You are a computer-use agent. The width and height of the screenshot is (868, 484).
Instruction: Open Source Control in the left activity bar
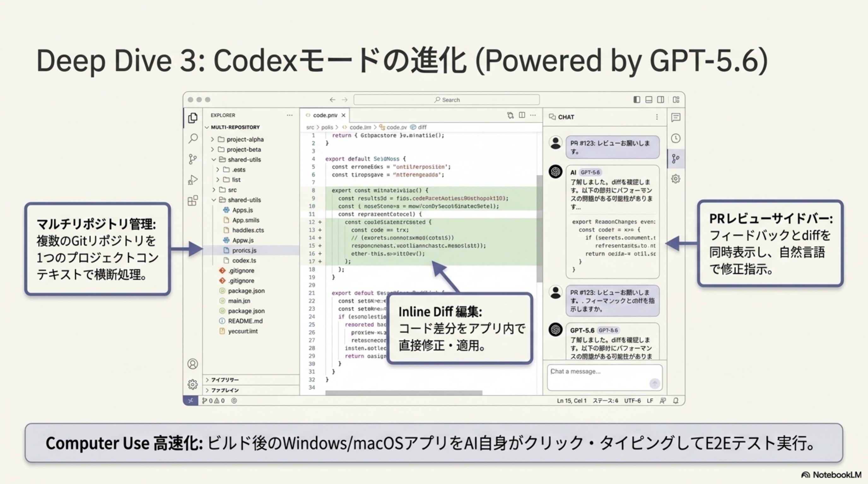click(x=193, y=159)
